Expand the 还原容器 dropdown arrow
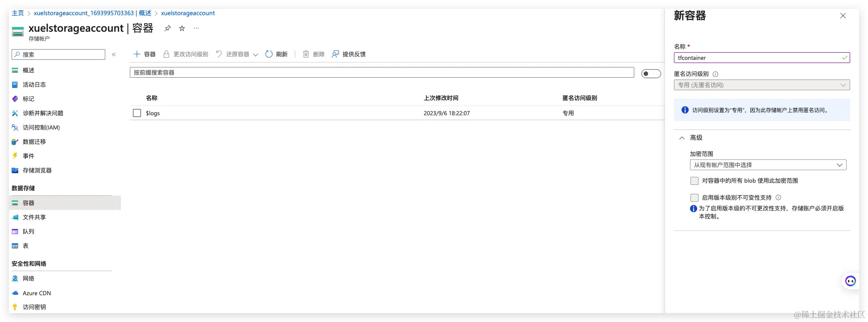The height and width of the screenshot is (322, 868). click(256, 54)
